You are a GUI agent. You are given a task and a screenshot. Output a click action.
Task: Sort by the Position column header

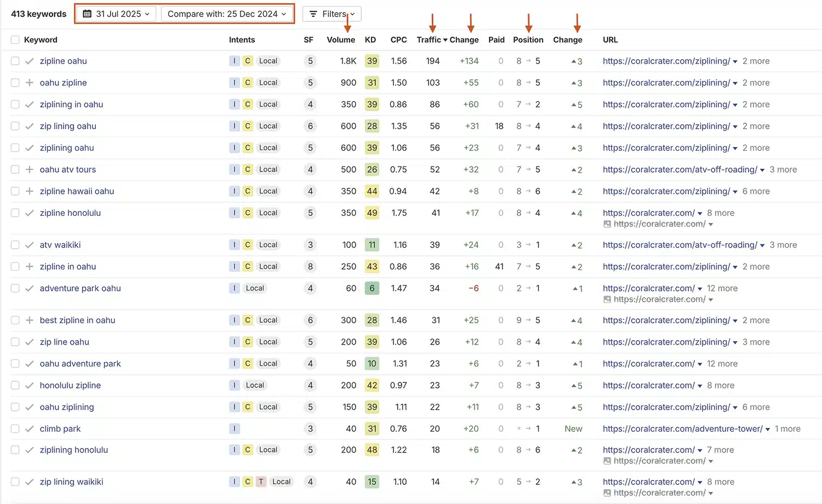pos(528,39)
